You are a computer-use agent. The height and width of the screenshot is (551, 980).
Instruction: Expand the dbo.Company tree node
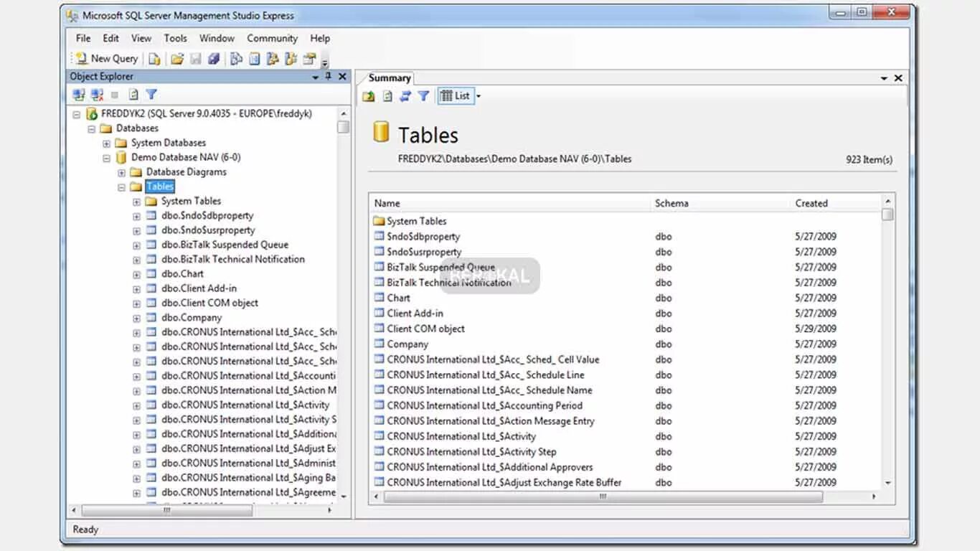pos(136,318)
